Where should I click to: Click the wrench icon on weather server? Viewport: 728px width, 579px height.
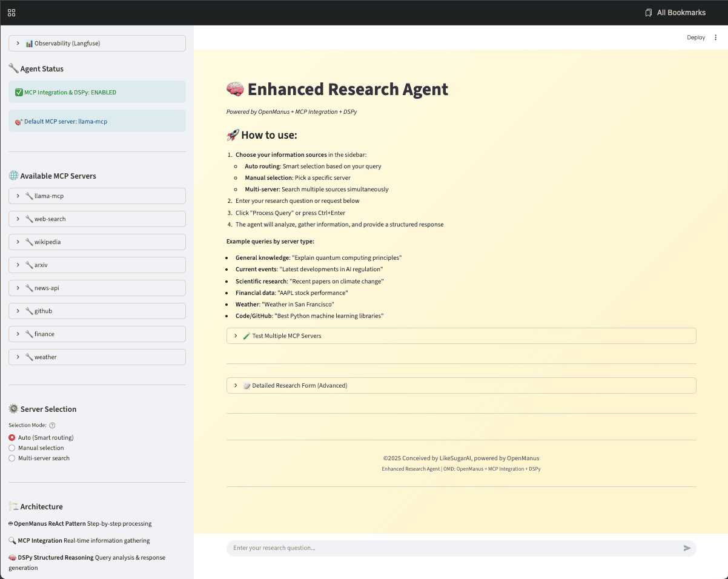tap(29, 357)
